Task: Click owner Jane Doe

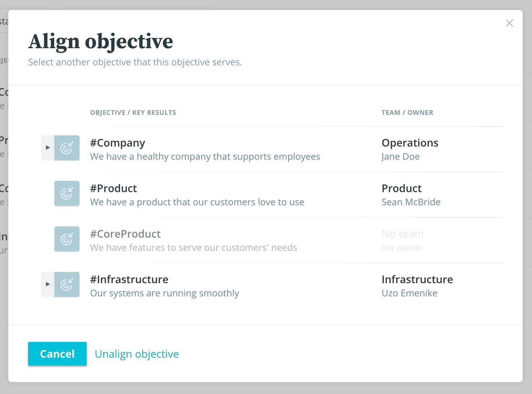Action: pos(400,156)
